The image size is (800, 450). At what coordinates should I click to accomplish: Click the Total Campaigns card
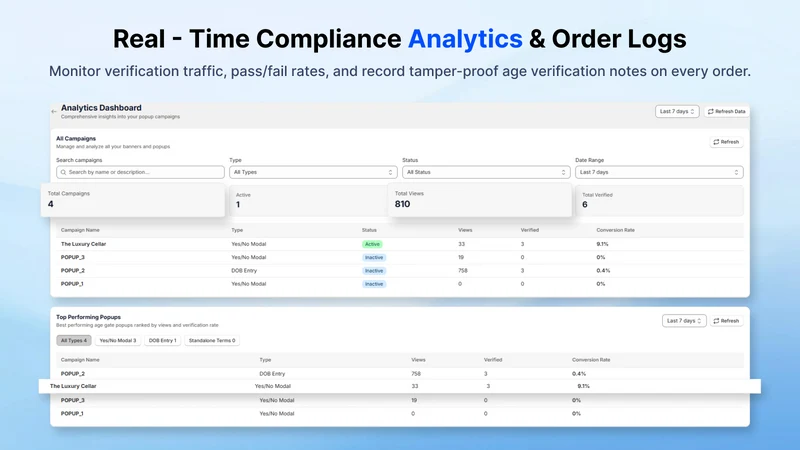point(133,200)
